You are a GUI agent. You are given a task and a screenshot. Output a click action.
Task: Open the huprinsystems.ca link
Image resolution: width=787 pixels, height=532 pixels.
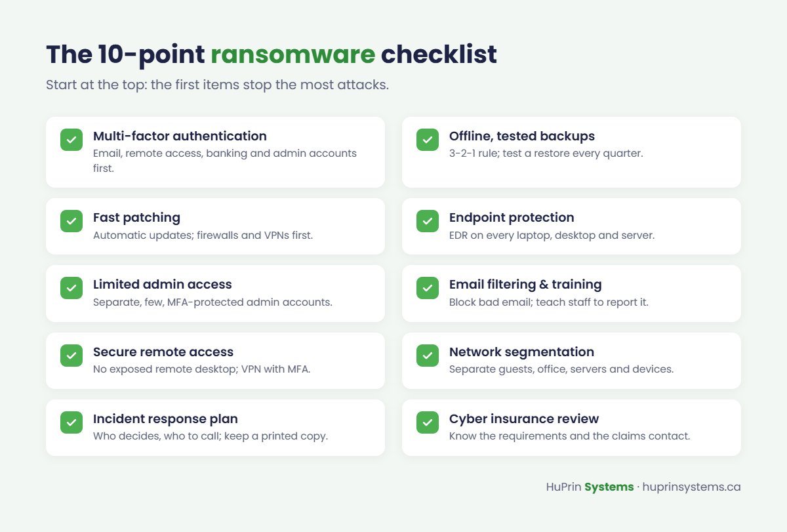[692, 487]
